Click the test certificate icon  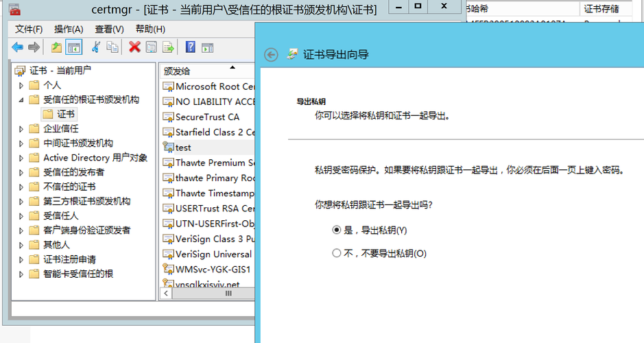(x=168, y=147)
